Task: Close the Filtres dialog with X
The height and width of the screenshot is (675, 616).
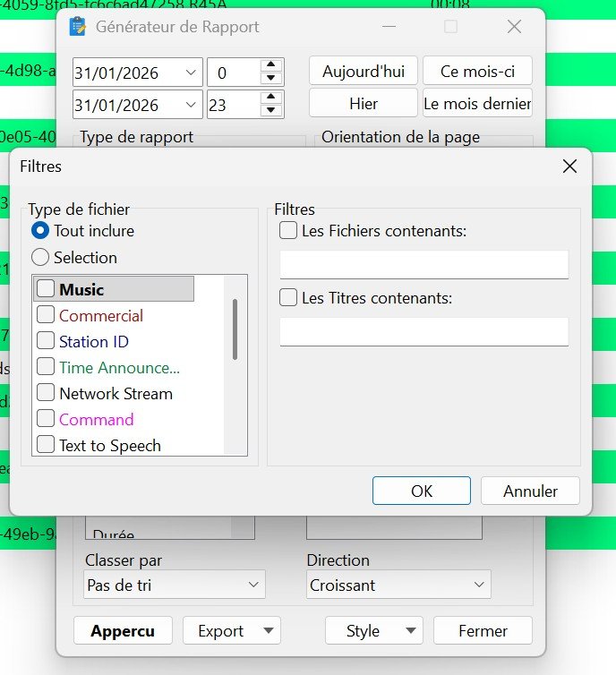Action: (569, 167)
